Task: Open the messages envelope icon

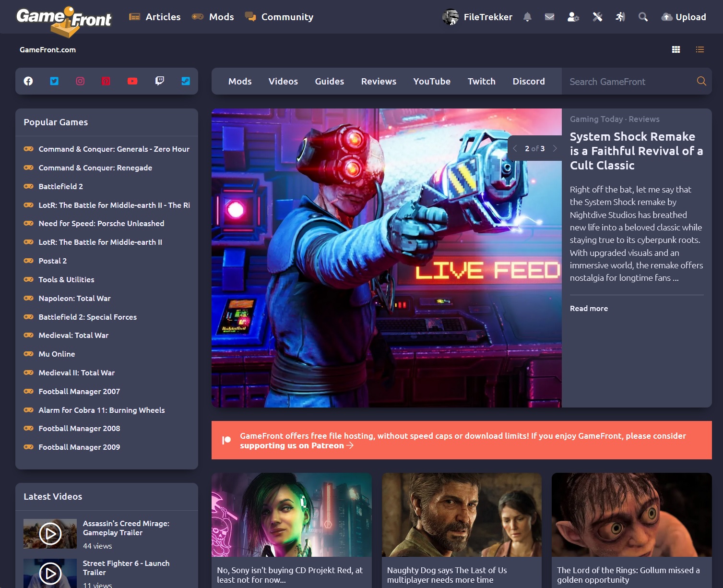Action: [550, 17]
